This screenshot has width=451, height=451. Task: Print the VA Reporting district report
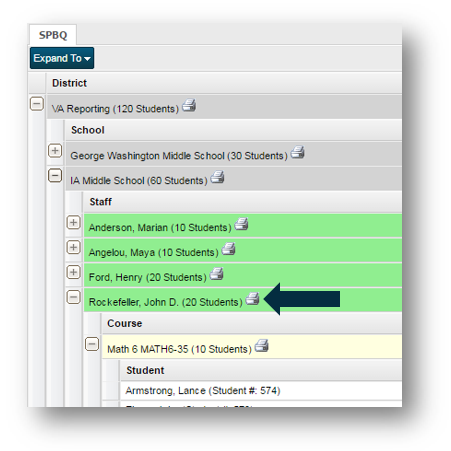click(x=189, y=105)
